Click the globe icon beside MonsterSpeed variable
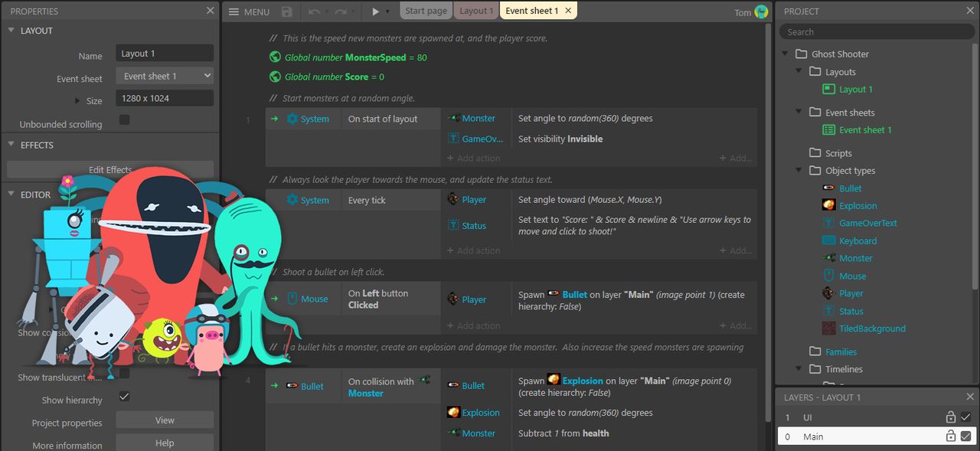This screenshot has width=980, height=451. 276,57
